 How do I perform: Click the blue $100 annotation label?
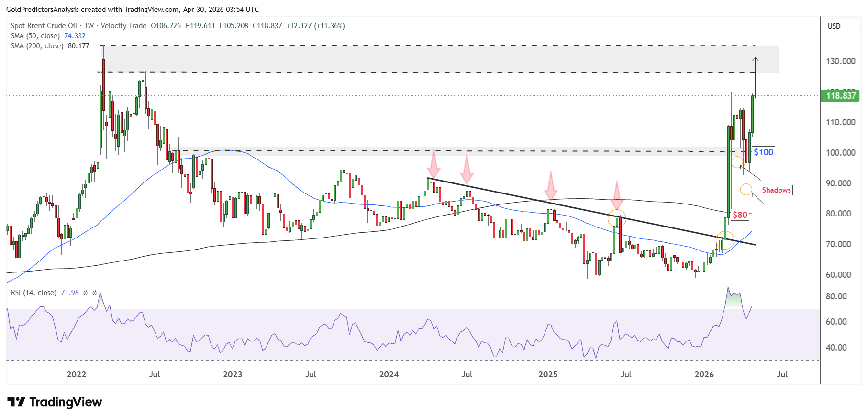point(763,152)
